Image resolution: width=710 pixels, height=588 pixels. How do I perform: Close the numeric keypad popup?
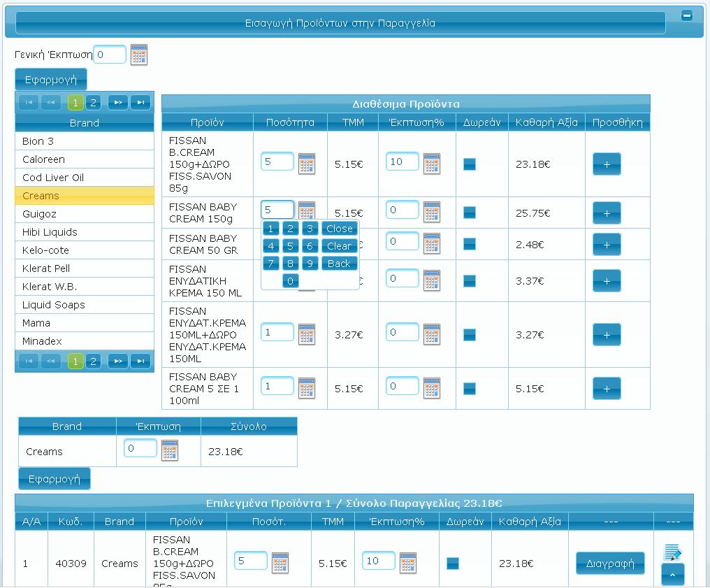click(x=339, y=229)
